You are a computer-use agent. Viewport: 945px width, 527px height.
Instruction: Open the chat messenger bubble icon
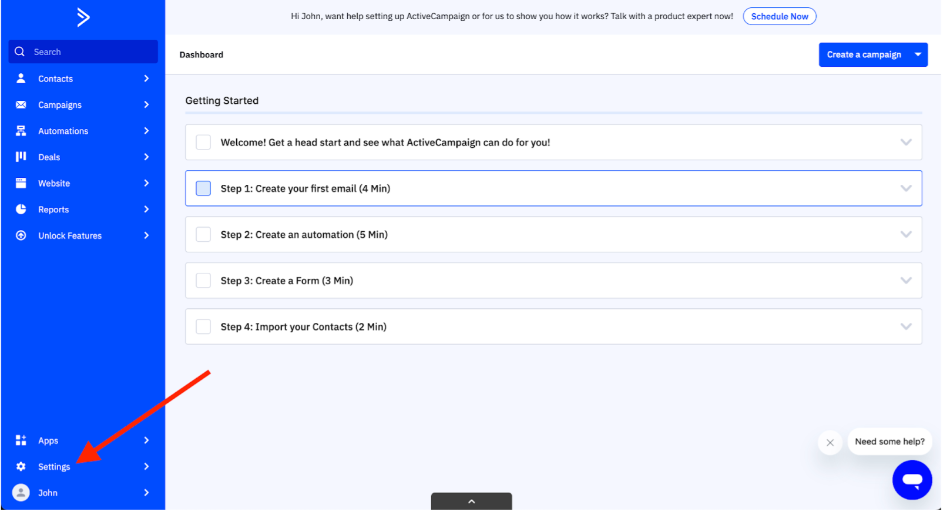(x=911, y=481)
